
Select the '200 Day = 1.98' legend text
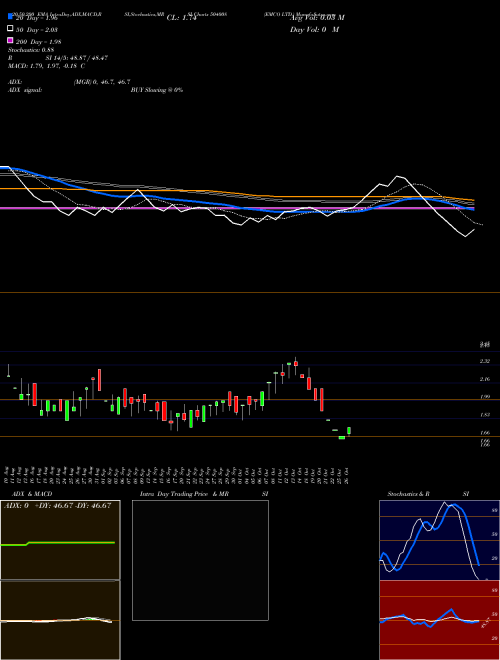tap(39, 42)
